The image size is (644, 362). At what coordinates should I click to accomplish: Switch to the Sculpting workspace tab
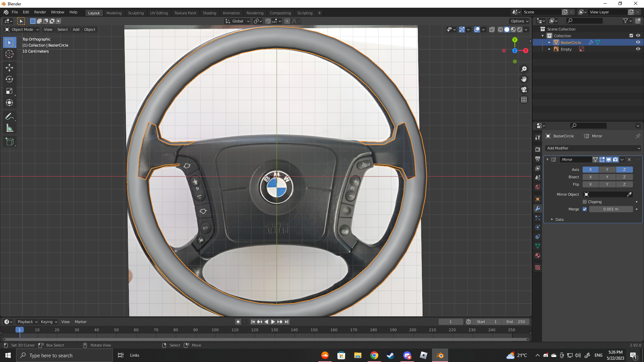tap(136, 13)
